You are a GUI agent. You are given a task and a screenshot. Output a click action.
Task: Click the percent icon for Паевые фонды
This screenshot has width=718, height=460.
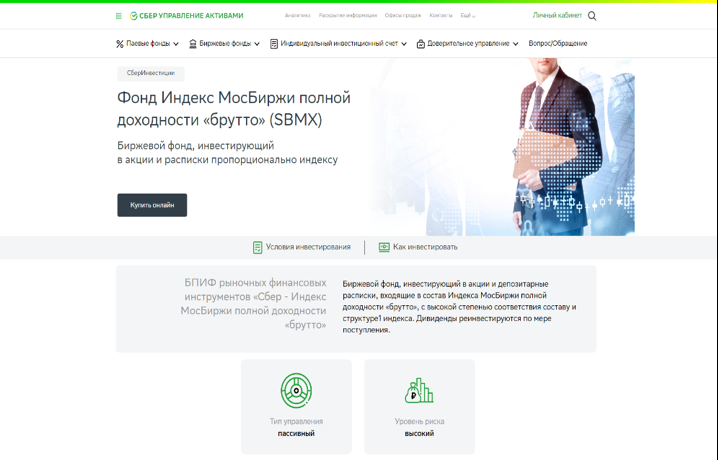[x=120, y=44]
